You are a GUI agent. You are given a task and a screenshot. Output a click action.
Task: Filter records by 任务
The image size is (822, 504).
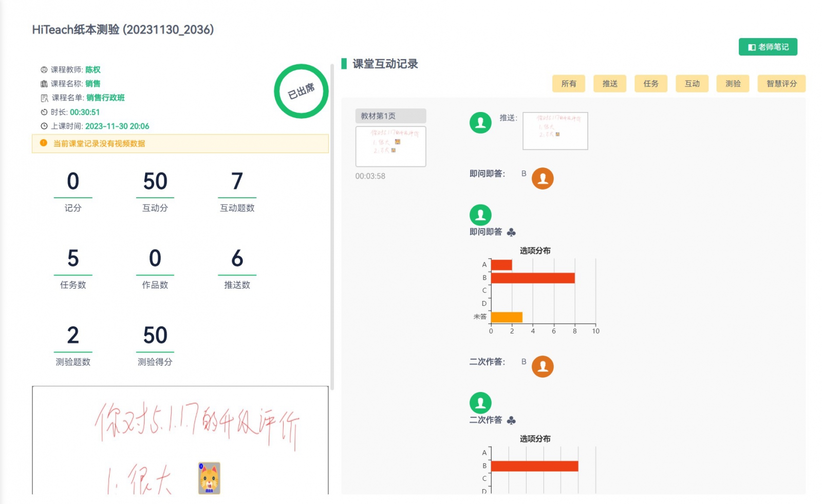coord(650,84)
